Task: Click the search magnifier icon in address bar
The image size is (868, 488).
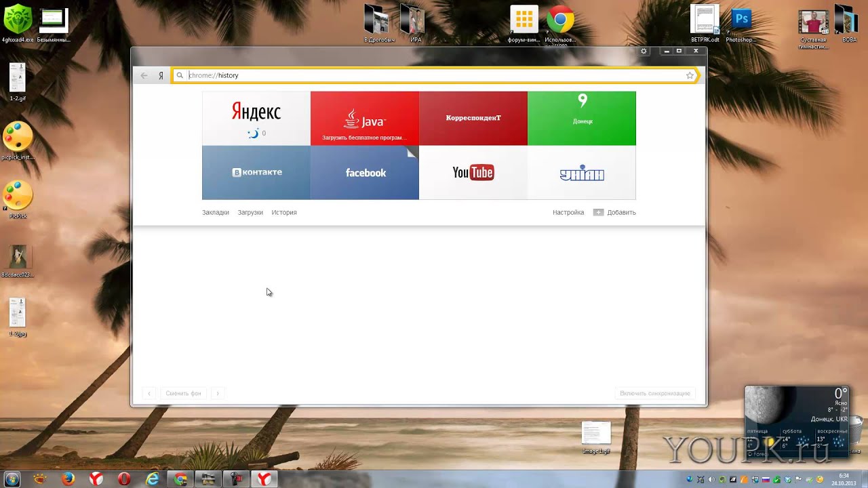Action: pos(180,75)
